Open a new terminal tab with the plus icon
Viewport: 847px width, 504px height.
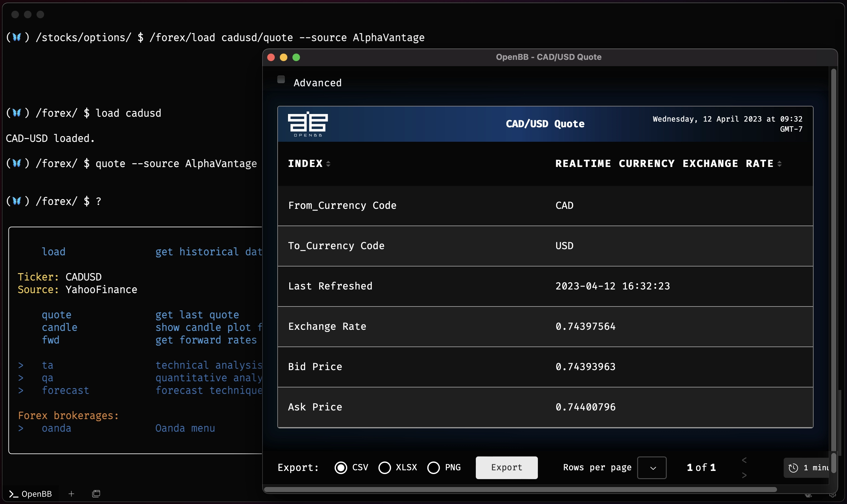click(x=71, y=494)
